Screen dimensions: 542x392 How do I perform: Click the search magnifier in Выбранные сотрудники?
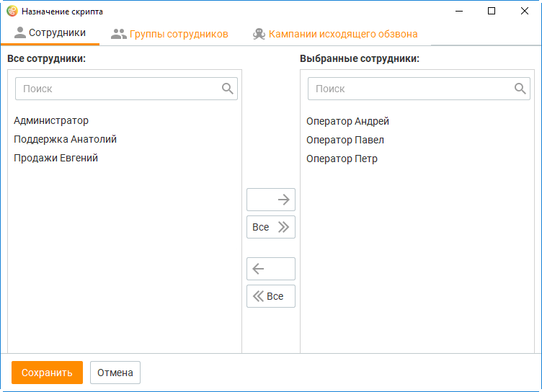[x=520, y=89]
